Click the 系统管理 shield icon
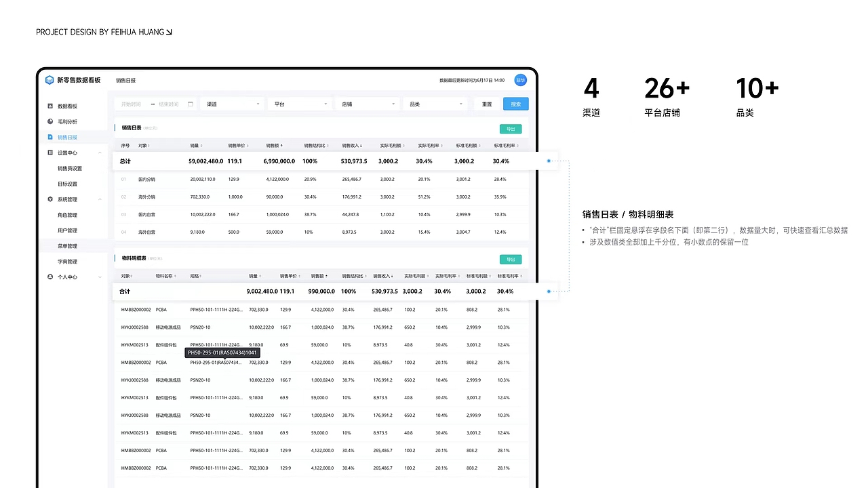Image resolution: width=868 pixels, height=488 pixels. click(x=50, y=200)
